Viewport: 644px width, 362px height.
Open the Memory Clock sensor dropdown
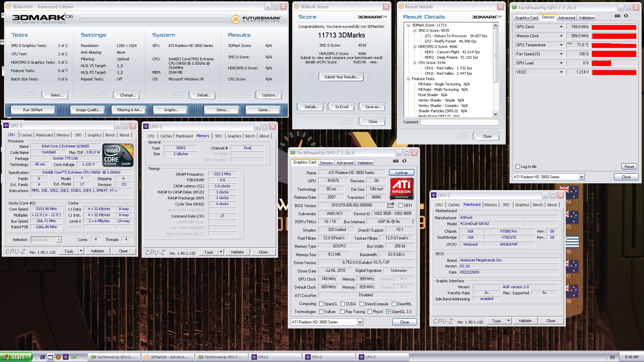[x=561, y=36]
